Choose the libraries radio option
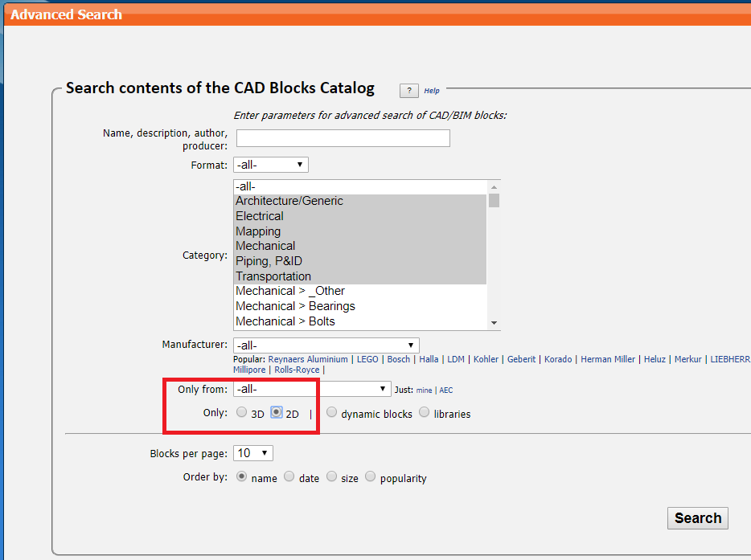Viewport: 751px width, 560px height. click(424, 412)
